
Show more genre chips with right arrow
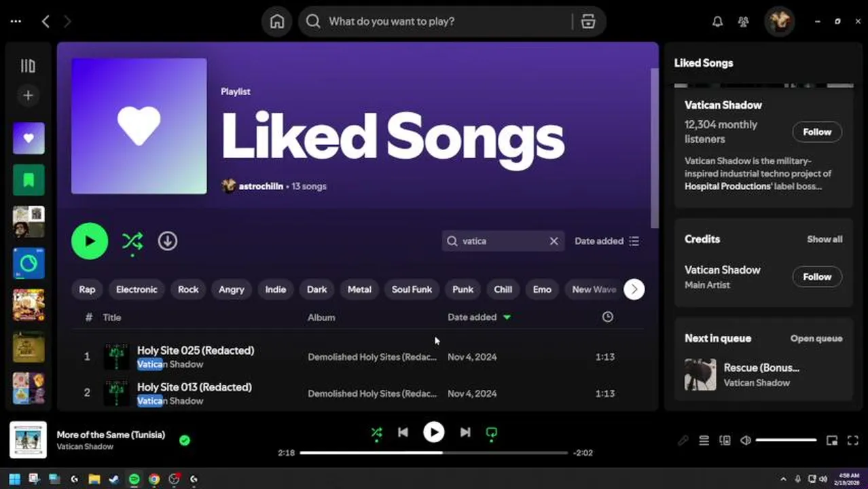click(634, 289)
